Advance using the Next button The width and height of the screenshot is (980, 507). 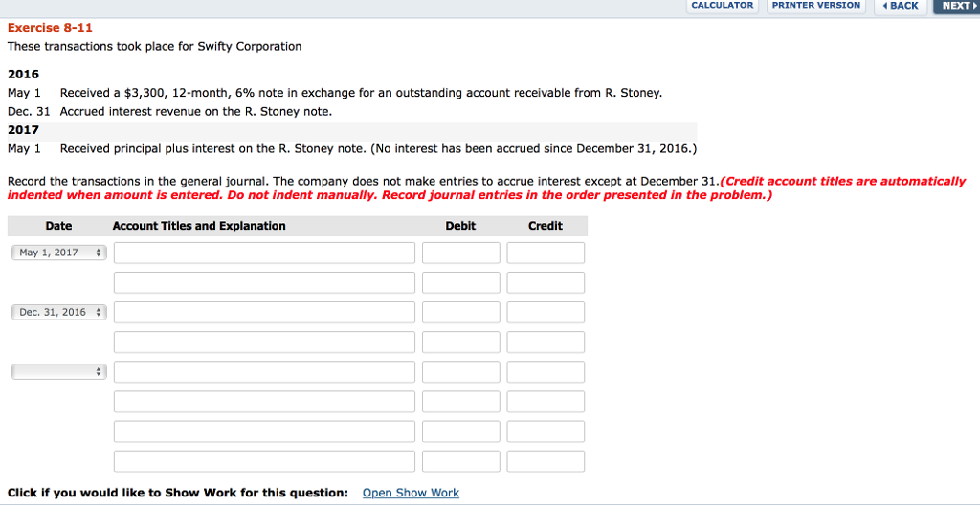pos(956,6)
